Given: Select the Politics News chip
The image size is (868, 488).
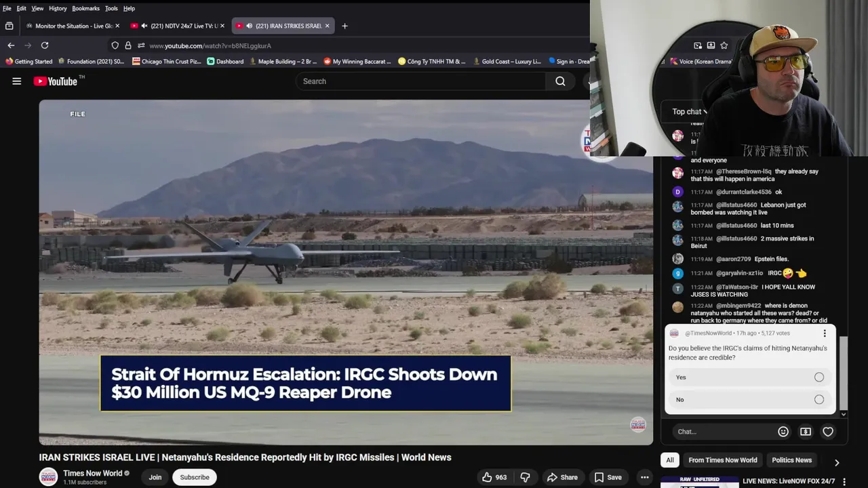Looking at the screenshot, I should (x=791, y=460).
